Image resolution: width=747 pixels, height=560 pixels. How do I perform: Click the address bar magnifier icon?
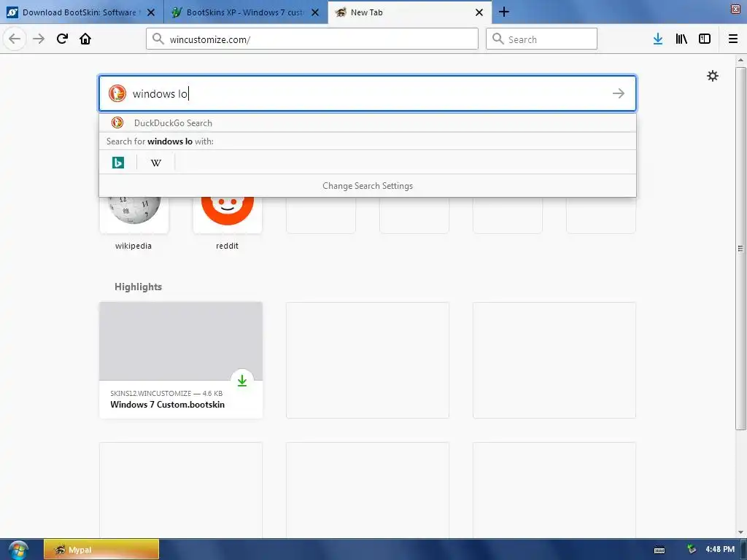click(158, 39)
